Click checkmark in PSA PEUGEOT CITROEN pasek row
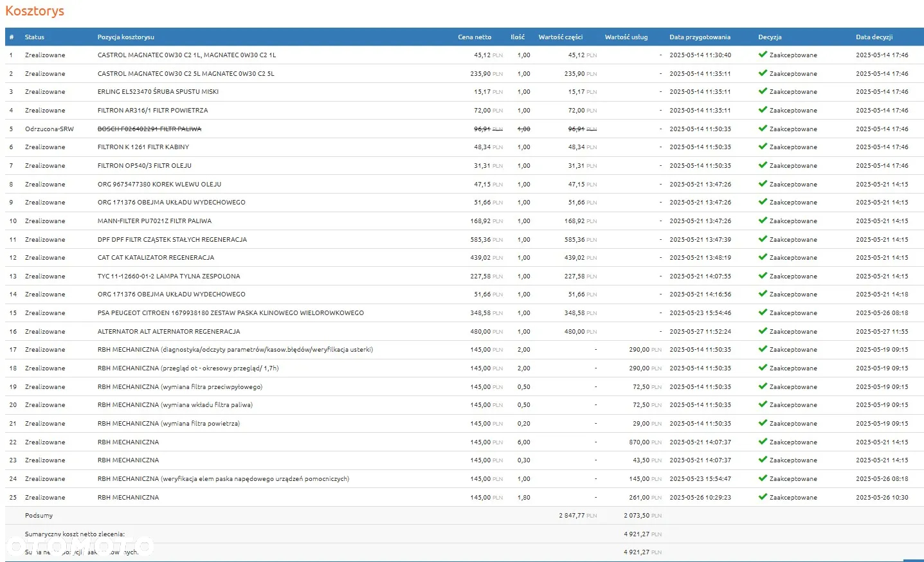Viewport: 924px width, 562px height. (x=763, y=313)
